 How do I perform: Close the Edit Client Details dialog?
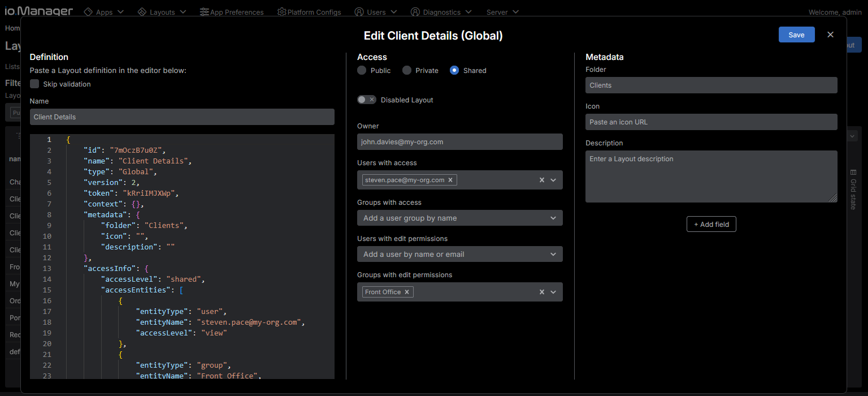click(830, 35)
